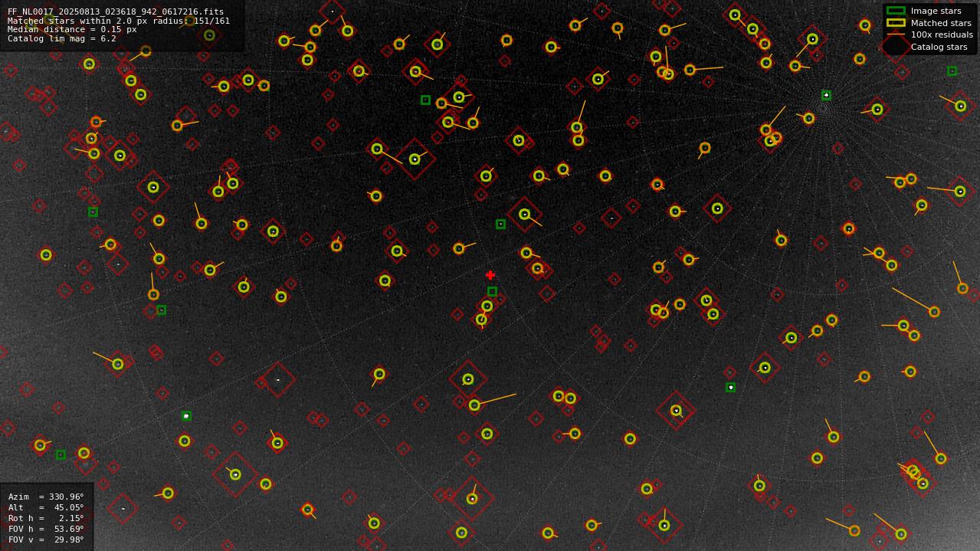This screenshot has height=551, width=980.
Task: Click the 'Azim = 330.96°' readout
Action: click(x=46, y=497)
